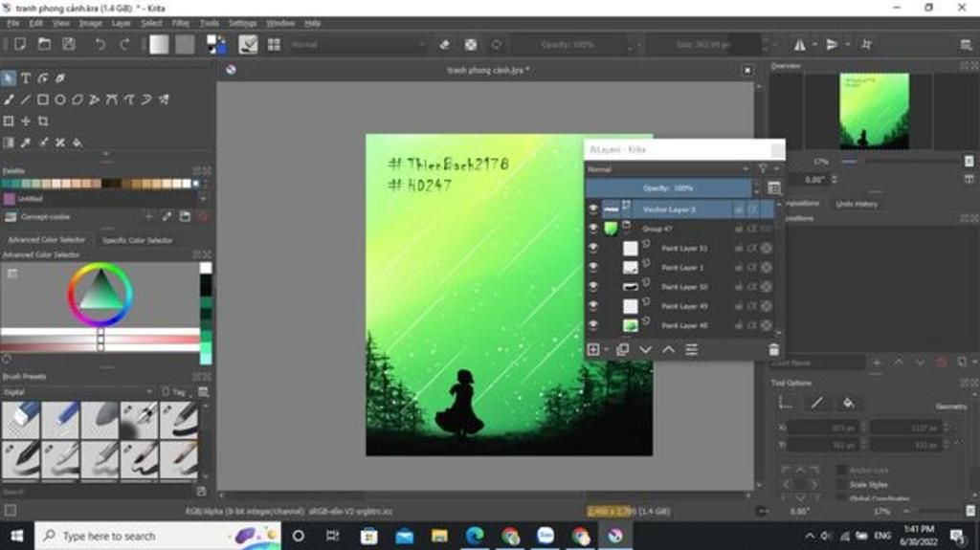This screenshot has height=550, width=980.
Task: Add a new layer with plus button
Action: tap(593, 349)
